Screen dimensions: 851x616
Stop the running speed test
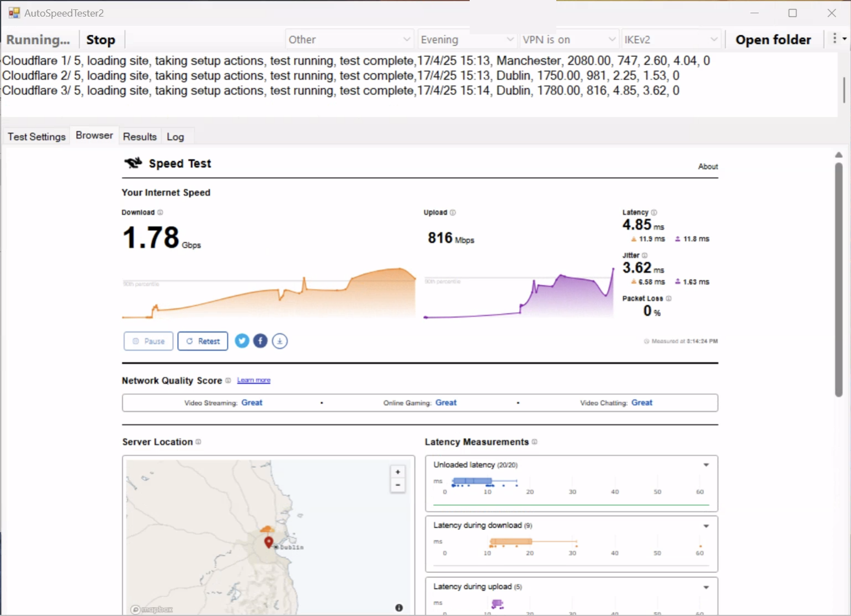click(x=101, y=40)
